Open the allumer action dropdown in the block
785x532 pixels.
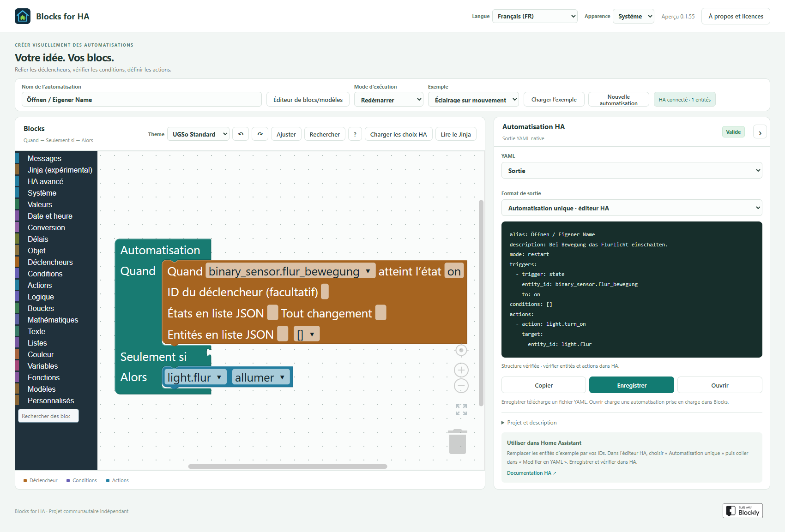260,377
